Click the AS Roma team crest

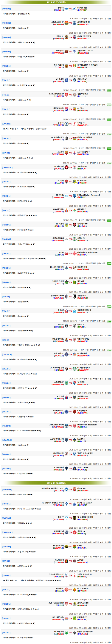click(x=67, y=153)
